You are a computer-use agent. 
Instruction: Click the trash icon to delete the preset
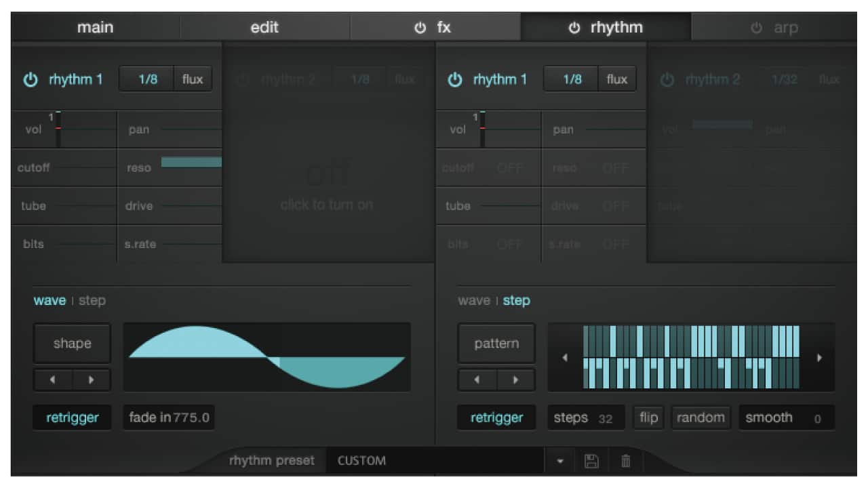625,460
